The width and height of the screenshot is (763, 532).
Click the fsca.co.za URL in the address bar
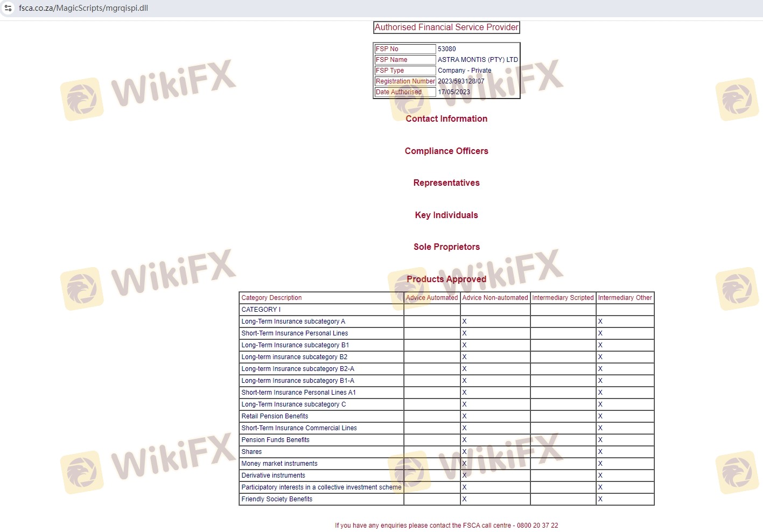click(x=83, y=8)
